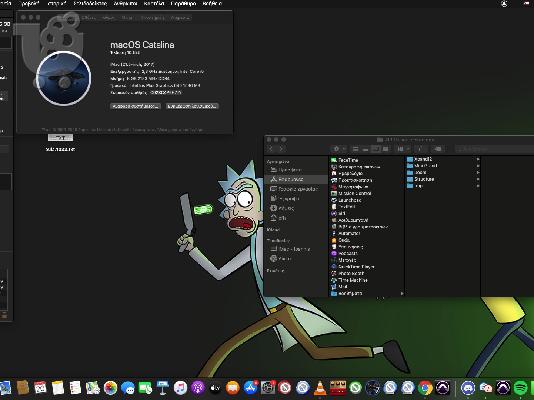Open Podcasts from the Dock
Image resolution: width=534 pixels, height=400 pixels.
coord(198,388)
